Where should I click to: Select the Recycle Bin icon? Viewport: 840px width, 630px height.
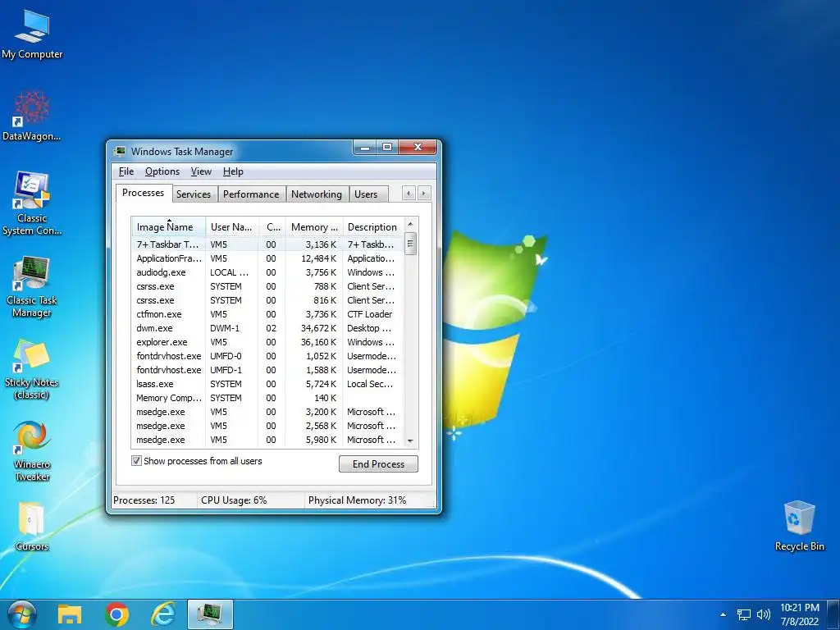click(x=799, y=526)
